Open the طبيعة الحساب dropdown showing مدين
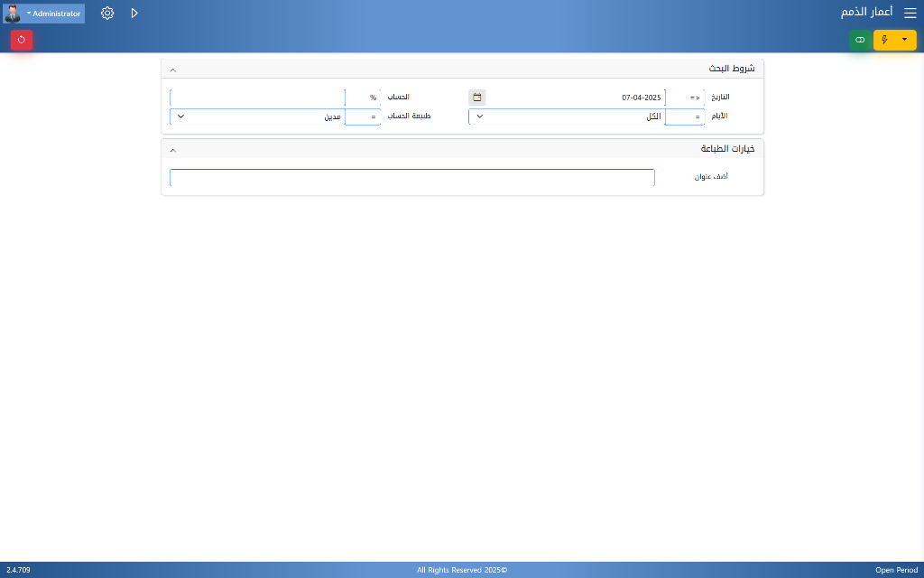 tap(256, 117)
